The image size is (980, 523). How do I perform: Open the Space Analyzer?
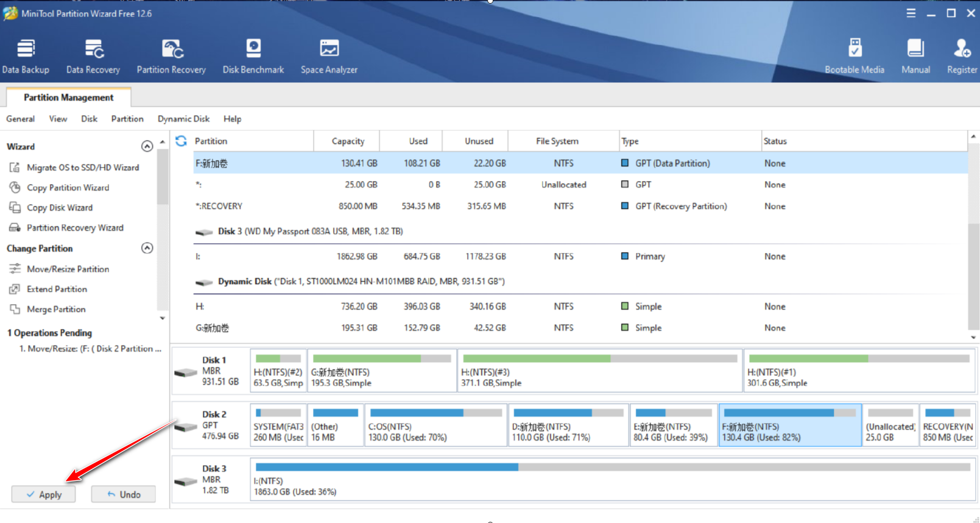[x=329, y=56]
